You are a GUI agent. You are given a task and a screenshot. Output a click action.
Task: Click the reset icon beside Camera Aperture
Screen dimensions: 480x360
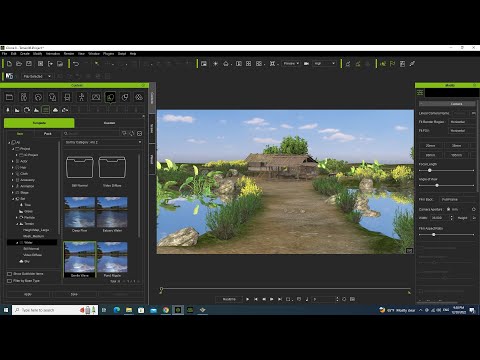pos(473,209)
